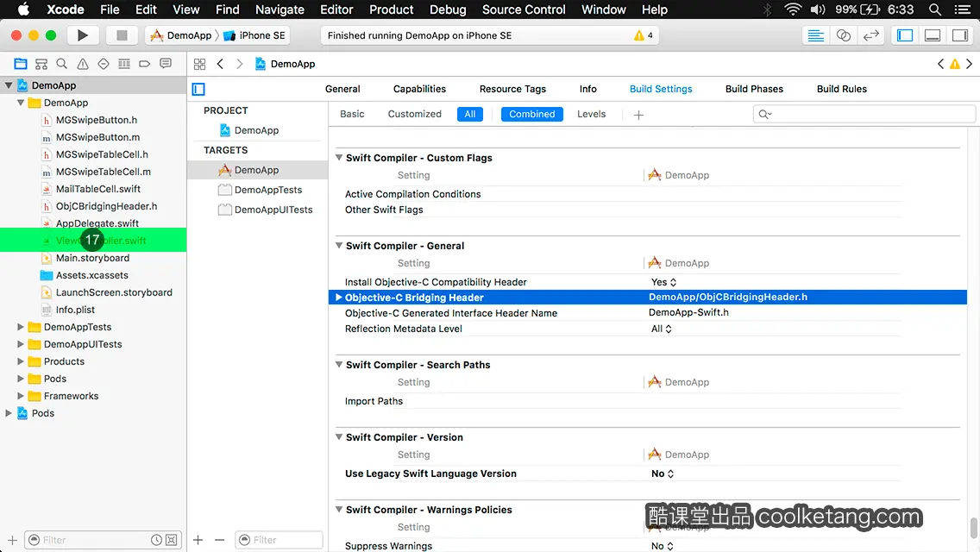Open the Resource Tags tab
This screenshot has width=980, height=552.
coord(512,89)
